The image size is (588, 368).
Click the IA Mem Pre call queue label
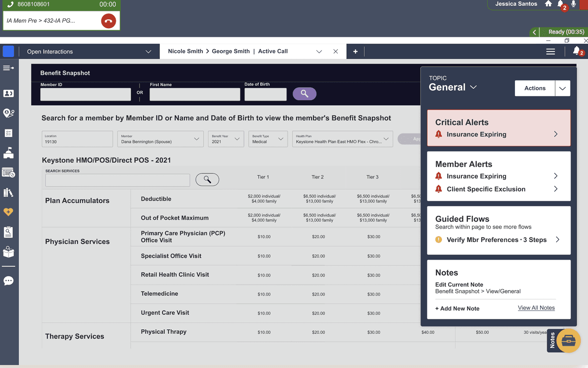click(41, 21)
